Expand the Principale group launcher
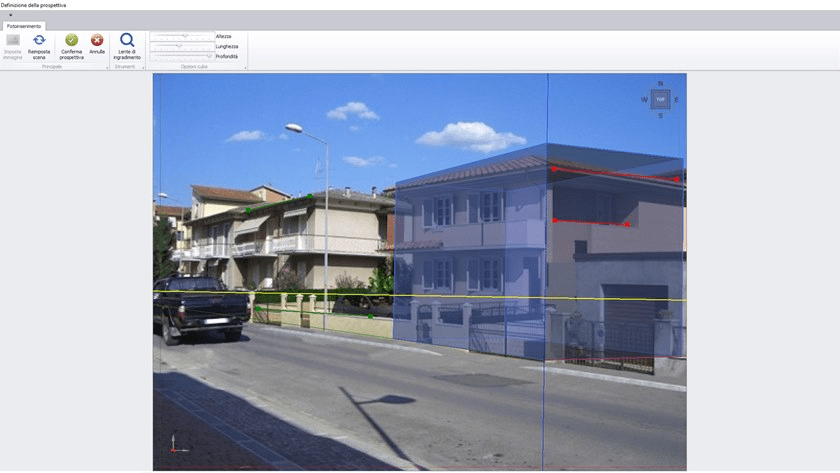The width and height of the screenshot is (840, 473). tap(107, 67)
